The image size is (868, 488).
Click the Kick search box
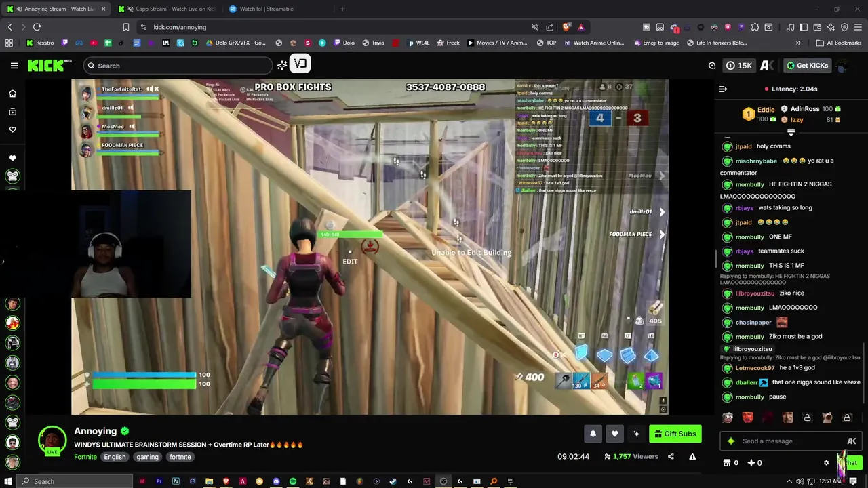pyautogui.click(x=178, y=66)
